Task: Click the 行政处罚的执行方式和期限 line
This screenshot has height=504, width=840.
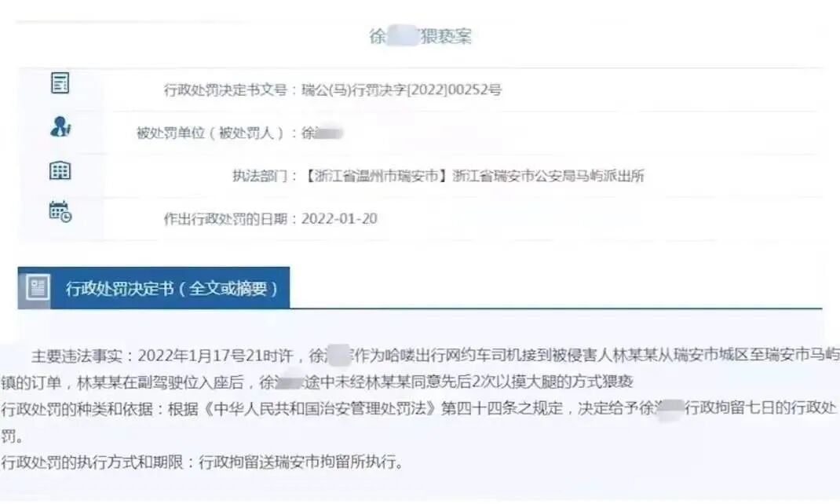Action: point(202,462)
